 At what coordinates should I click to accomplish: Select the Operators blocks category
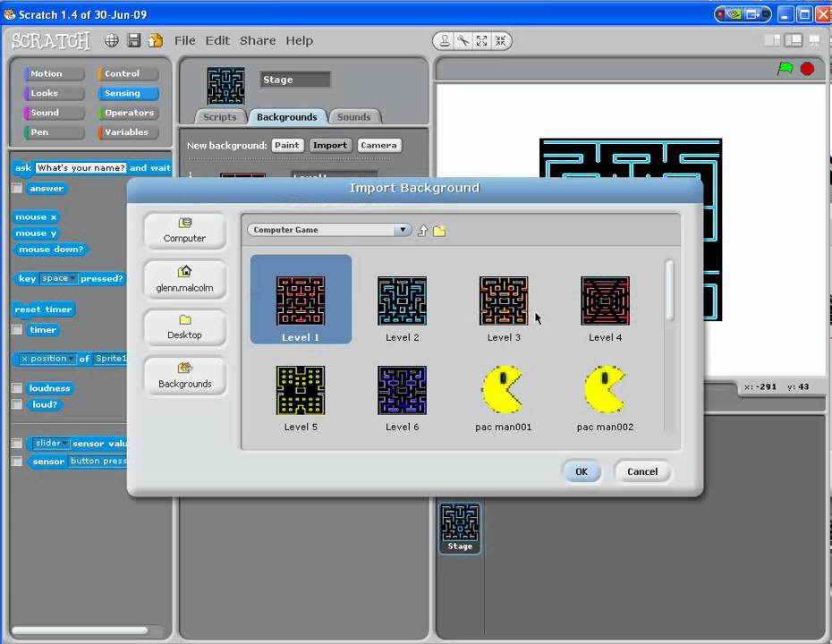click(129, 113)
